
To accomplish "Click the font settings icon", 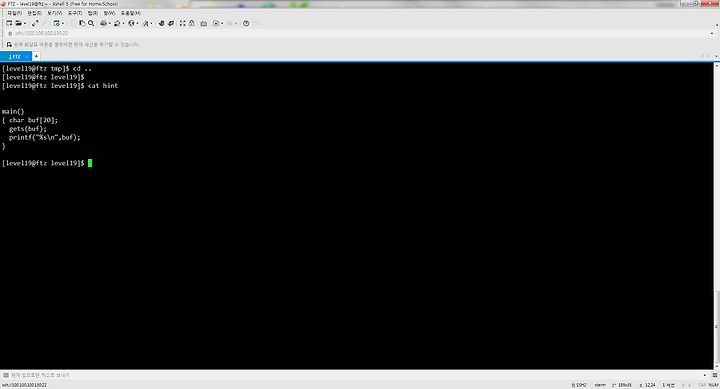I will coord(146,23).
